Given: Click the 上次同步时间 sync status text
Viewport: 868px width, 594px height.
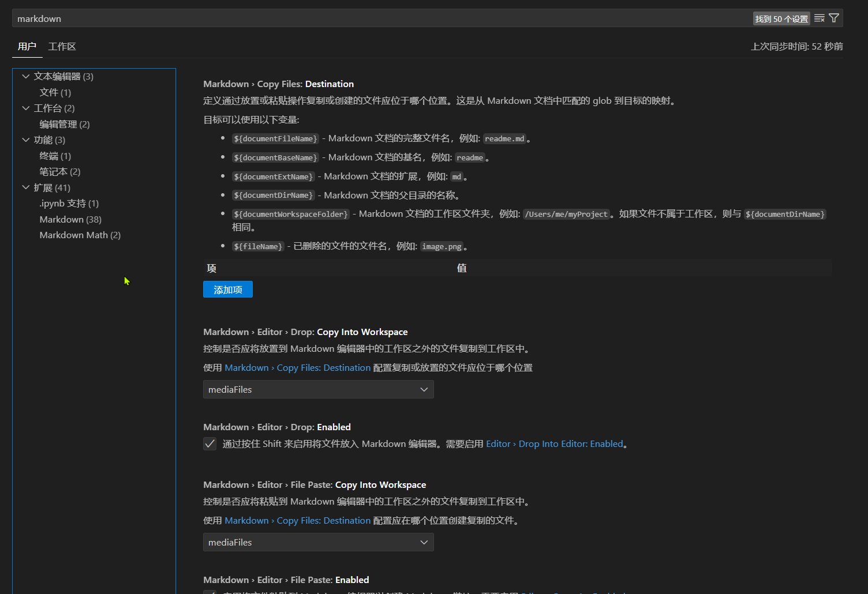Looking at the screenshot, I should click(797, 46).
